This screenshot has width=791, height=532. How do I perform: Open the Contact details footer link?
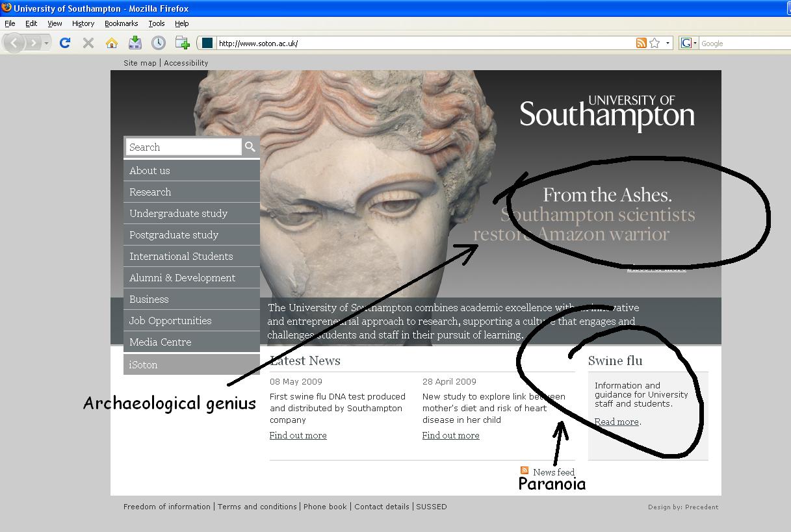(382, 507)
